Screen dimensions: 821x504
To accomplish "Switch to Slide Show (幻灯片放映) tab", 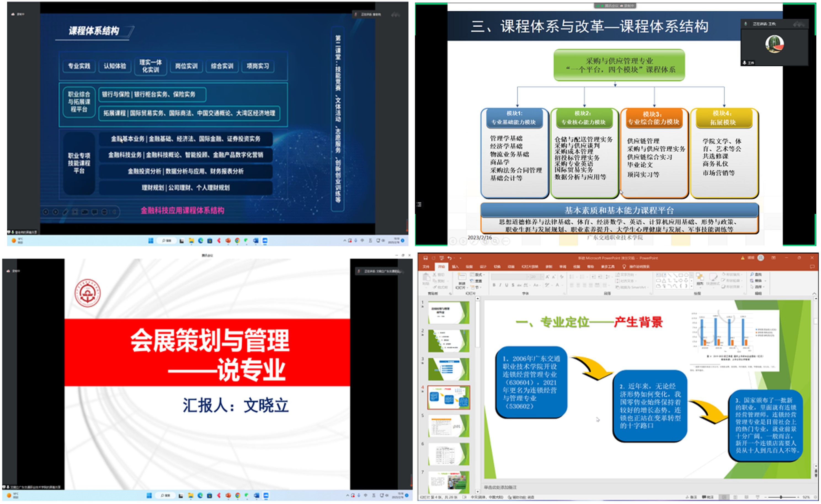I will coord(530,267).
